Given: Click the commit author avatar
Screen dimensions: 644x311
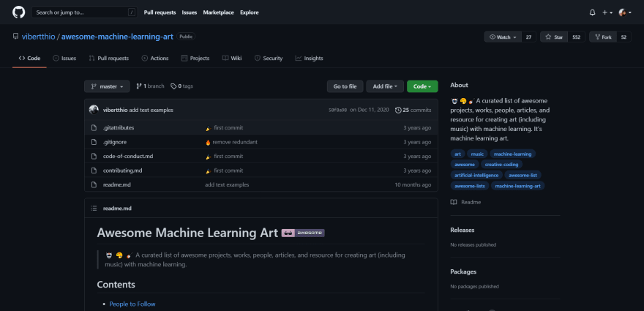Looking at the screenshot, I should (94, 110).
